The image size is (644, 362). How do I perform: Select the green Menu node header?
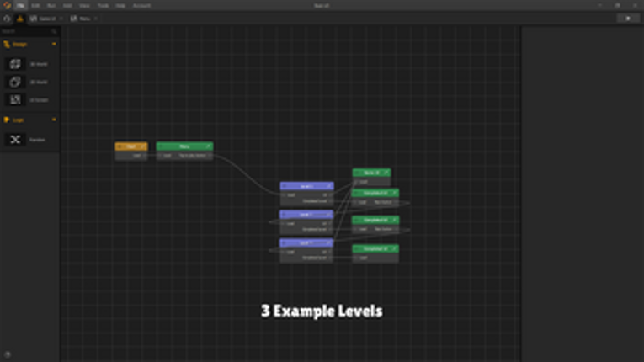tap(182, 146)
